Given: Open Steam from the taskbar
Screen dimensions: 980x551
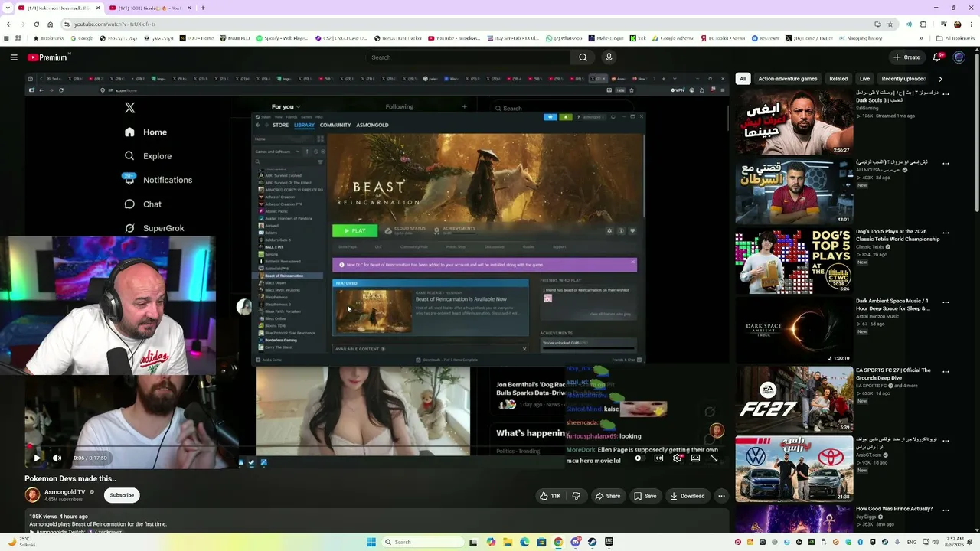Looking at the screenshot, I should 592,542.
